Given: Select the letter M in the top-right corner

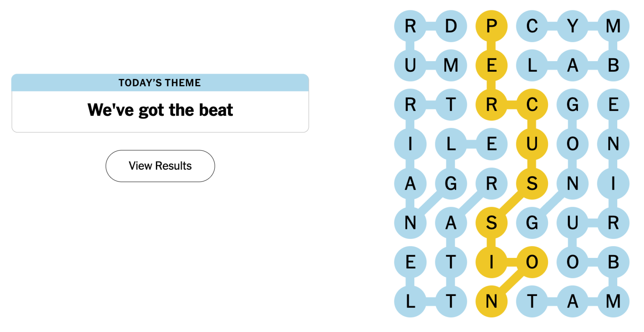Looking at the screenshot, I should (x=614, y=25).
